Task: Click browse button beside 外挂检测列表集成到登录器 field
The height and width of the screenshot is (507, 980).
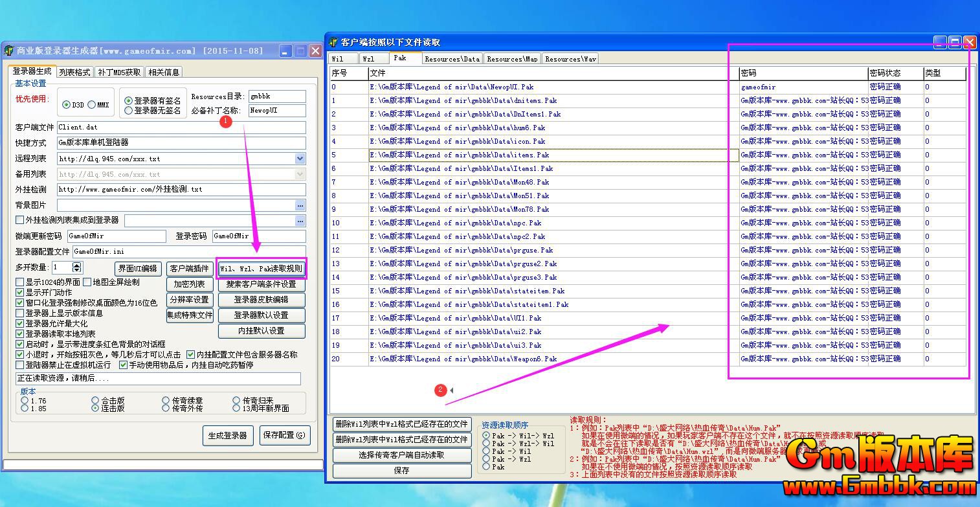Action: (x=300, y=221)
